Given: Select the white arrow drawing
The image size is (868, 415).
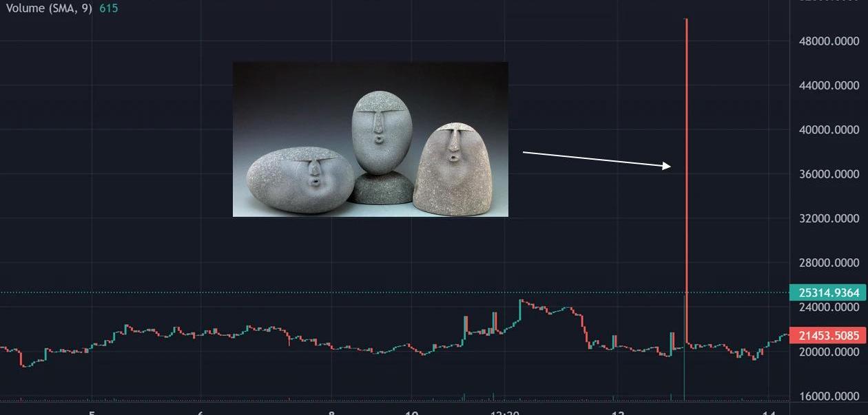Looking at the screenshot, I should (597, 159).
